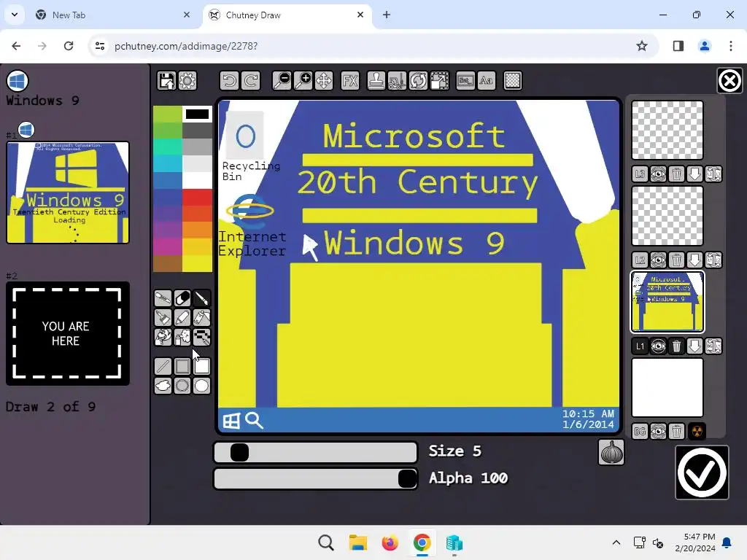The height and width of the screenshot is (560, 747).
Task: Select layer L3 label button
Action: tap(640, 174)
